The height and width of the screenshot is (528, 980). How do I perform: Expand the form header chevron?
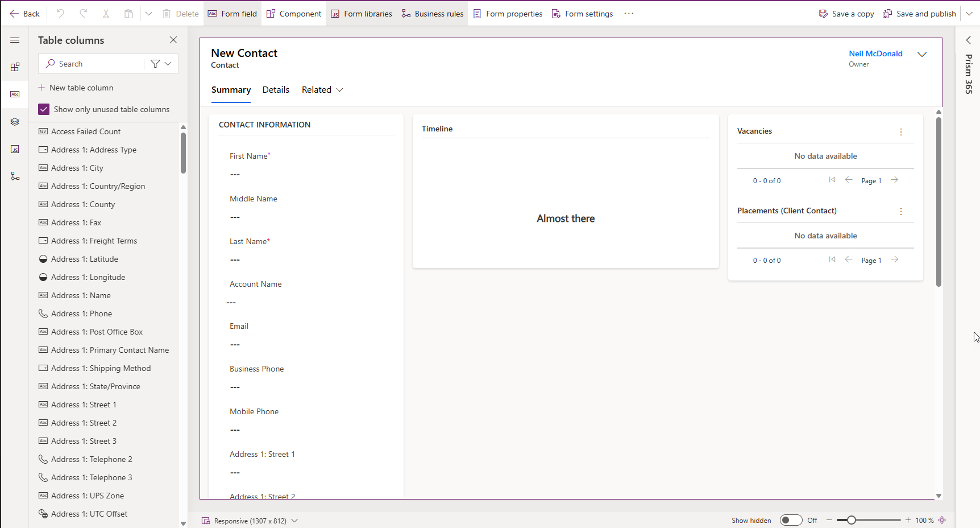pos(922,54)
